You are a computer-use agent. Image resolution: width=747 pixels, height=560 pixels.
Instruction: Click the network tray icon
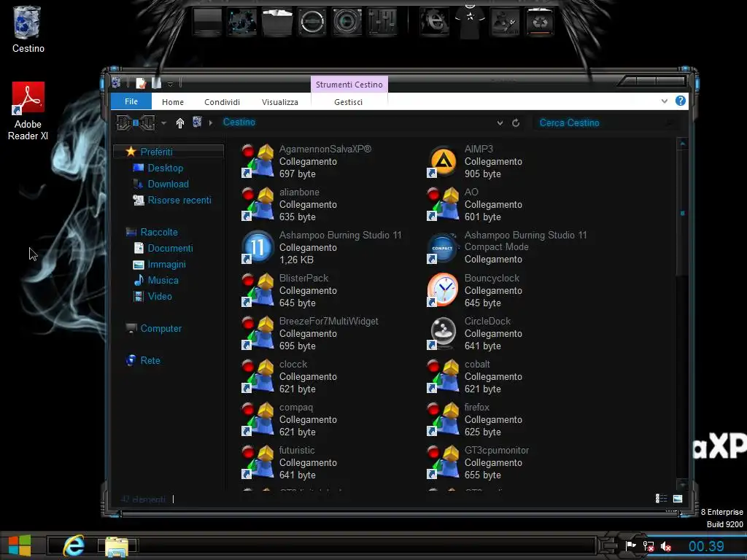tap(649, 546)
